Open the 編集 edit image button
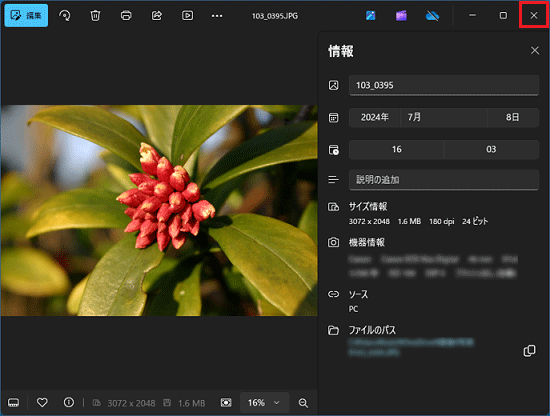The height and width of the screenshot is (416, 550). click(x=26, y=15)
